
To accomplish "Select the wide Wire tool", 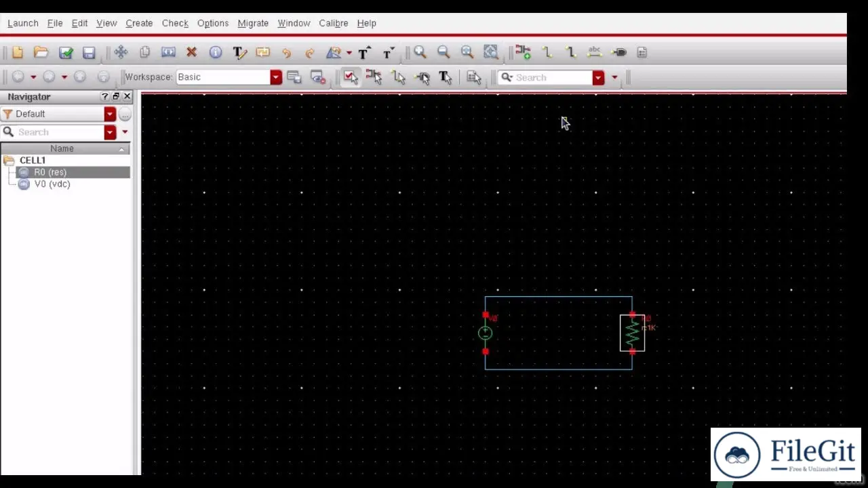I will pos(570,52).
